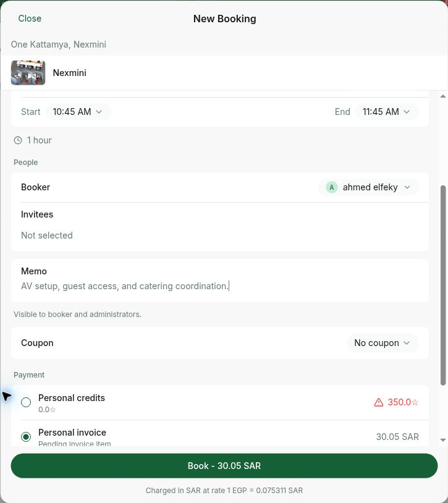Screen dimensions: 448x503
Task: Click the green avatar icon for ahmed elfeky
Action: 332,187
